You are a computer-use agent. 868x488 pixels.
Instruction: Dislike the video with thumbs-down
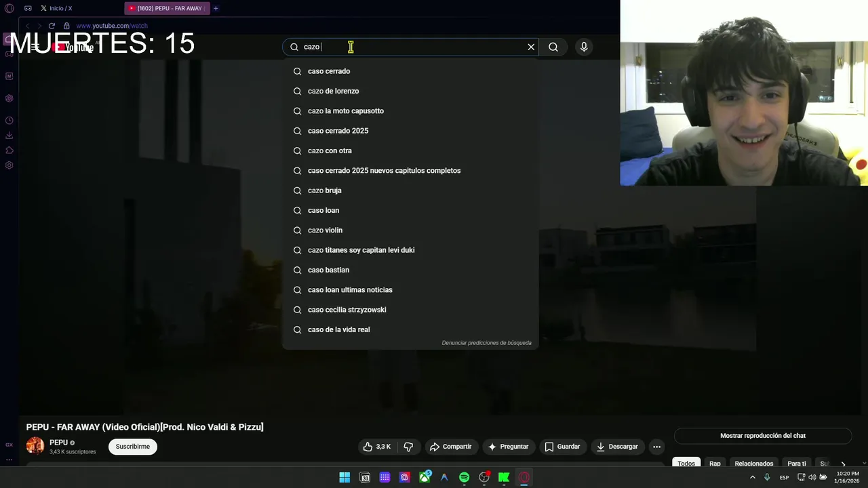408,447
